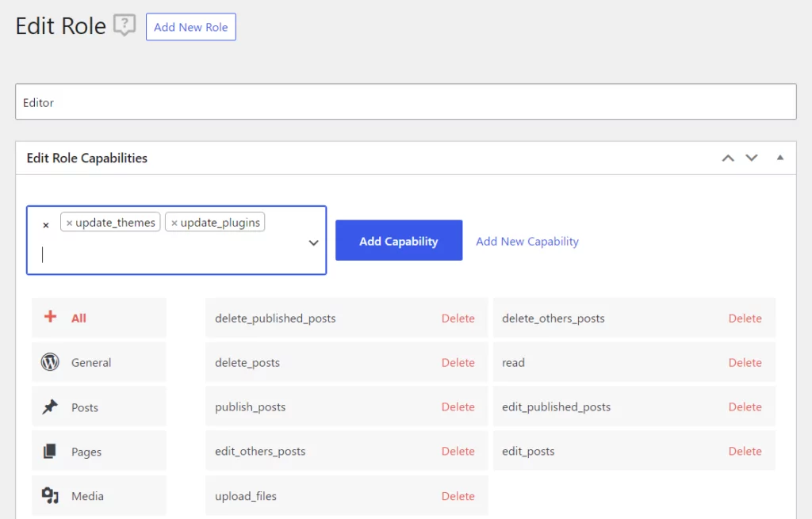Delete the delete_posts capability
The width and height of the screenshot is (812, 519).
[458, 363]
